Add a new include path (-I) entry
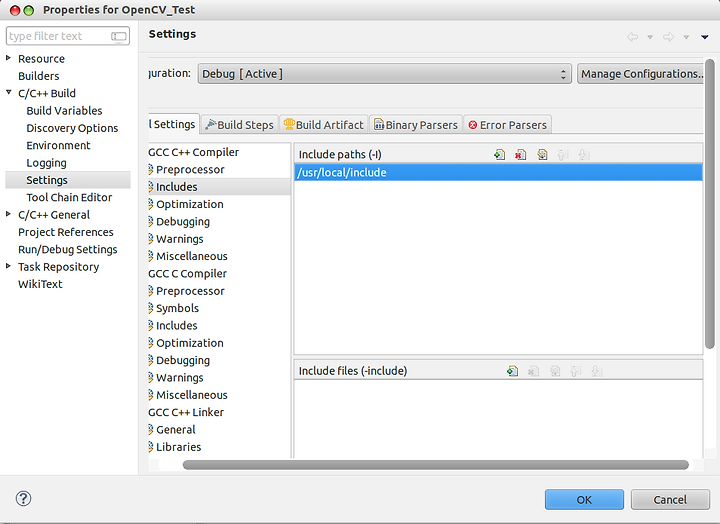720x524 pixels. 500,155
